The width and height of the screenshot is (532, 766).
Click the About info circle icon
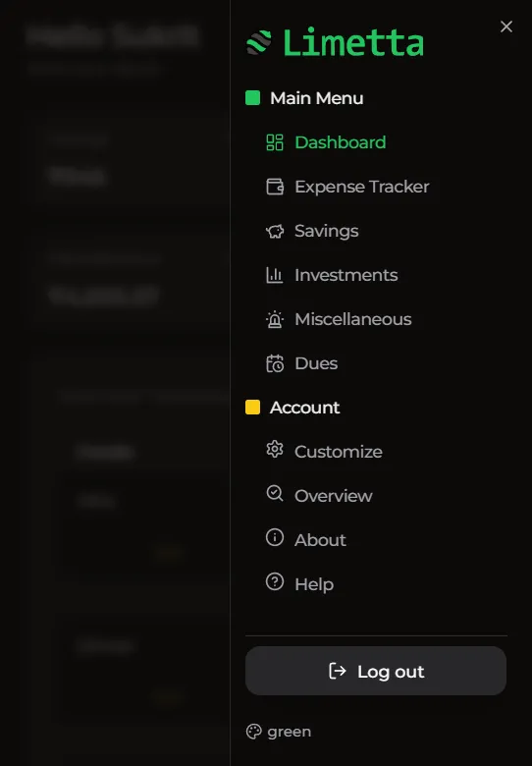(275, 537)
